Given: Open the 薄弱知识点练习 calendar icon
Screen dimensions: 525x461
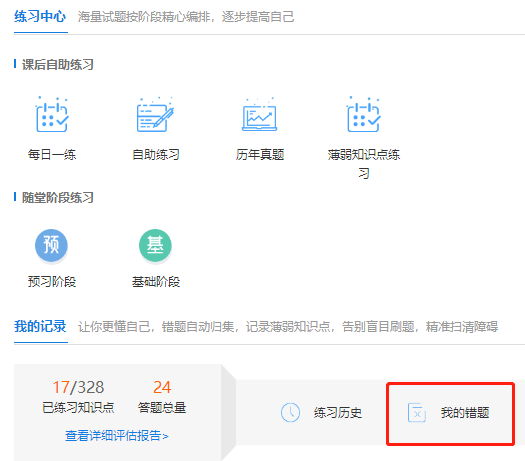Looking at the screenshot, I should pyautogui.click(x=364, y=114).
